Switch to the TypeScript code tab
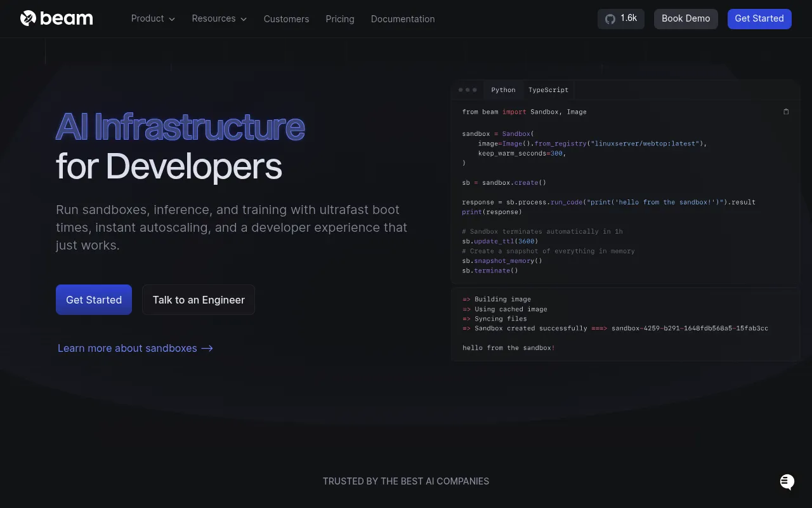Screen dimensions: 812x508 [x=548, y=90]
